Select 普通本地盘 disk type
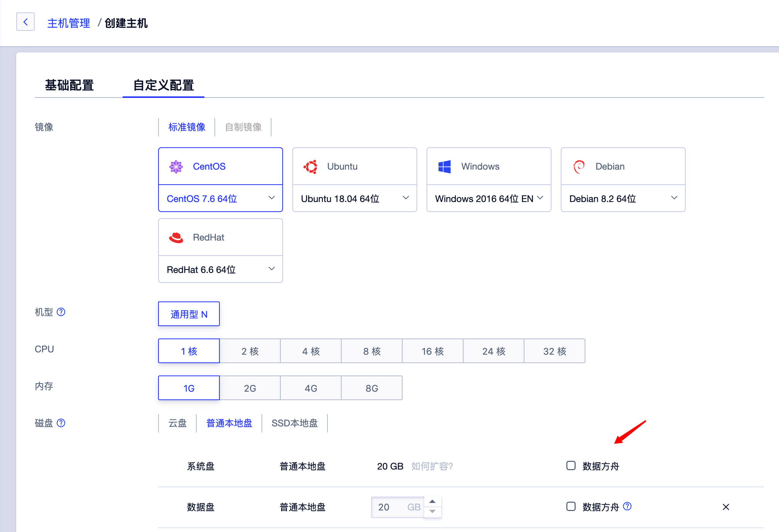The width and height of the screenshot is (779, 532). (x=229, y=423)
